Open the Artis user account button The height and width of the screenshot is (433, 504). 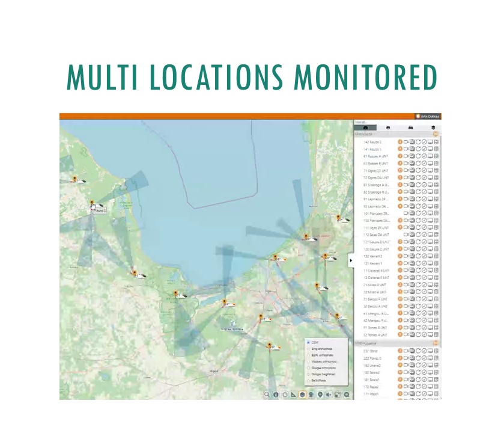(428, 116)
